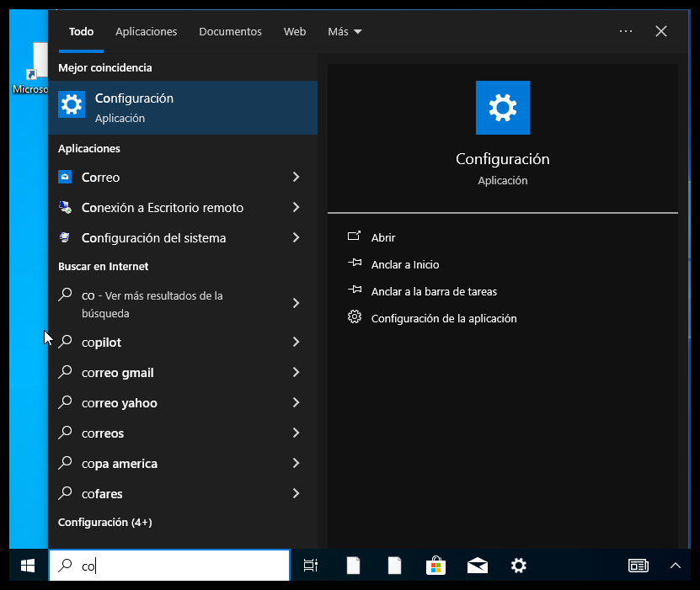Screen dimensions: 700x590
Task: Expand 'co - Ver más resultados' arrow
Action: 296,303
